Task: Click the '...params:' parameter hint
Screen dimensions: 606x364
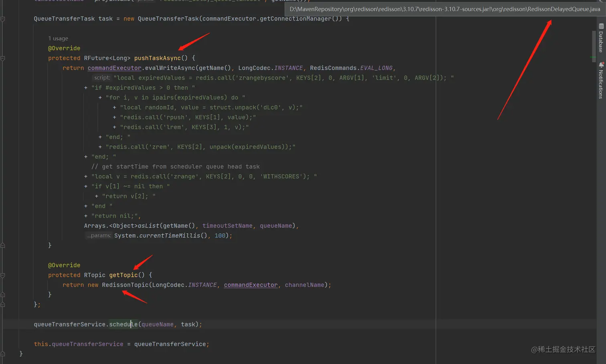Action: click(99, 235)
